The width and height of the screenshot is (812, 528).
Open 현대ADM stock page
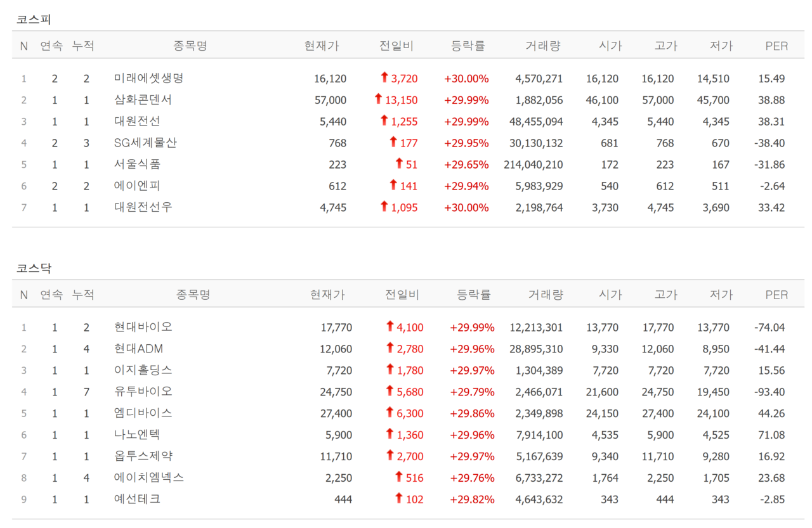tap(138, 349)
